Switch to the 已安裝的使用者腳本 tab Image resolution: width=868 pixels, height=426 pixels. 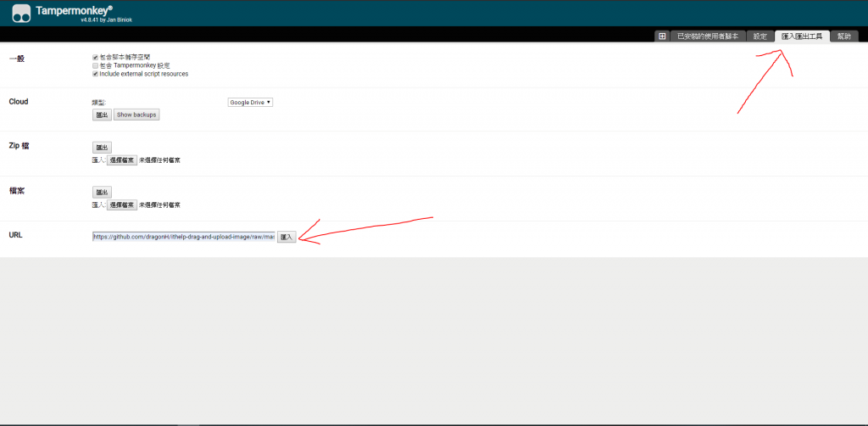708,36
